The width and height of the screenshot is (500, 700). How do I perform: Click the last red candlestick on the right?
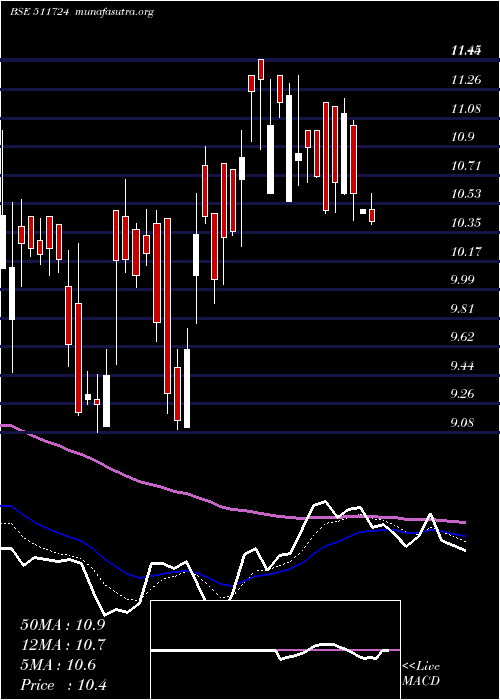(x=372, y=215)
